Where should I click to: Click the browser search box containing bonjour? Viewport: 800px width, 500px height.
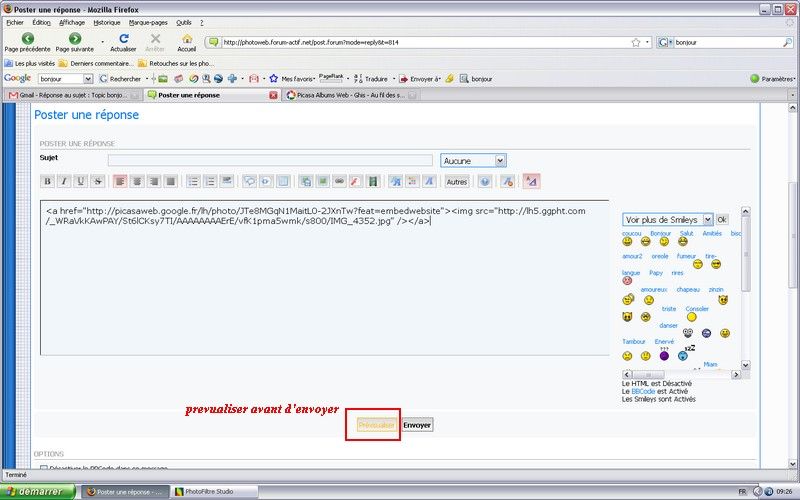coord(729,42)
